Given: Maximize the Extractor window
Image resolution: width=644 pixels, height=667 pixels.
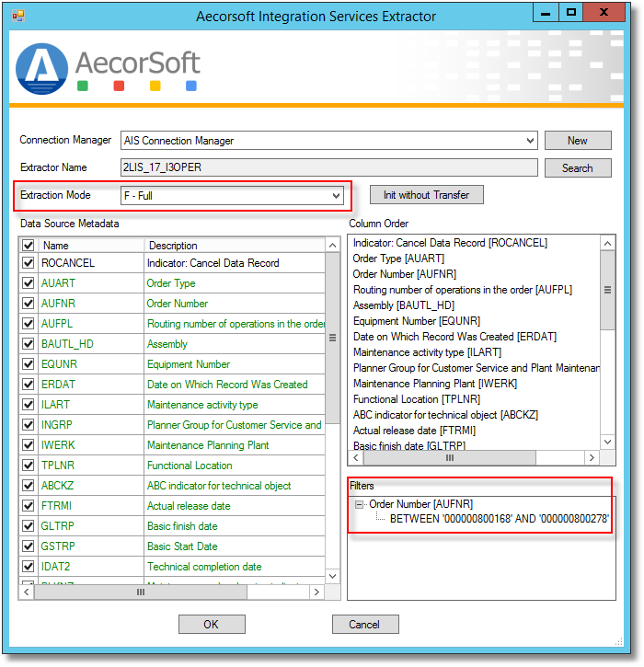Looking at the screenshot, I should pos(570,12).
